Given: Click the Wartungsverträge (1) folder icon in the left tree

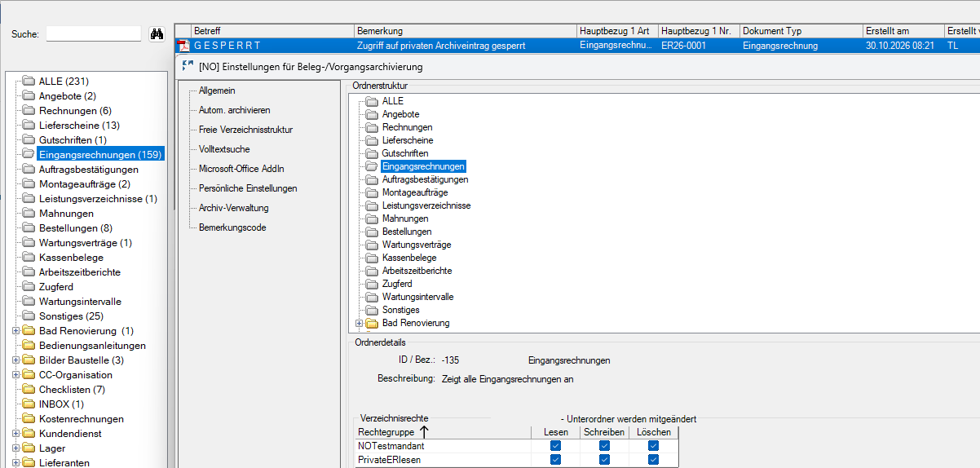Looking at the screenshot, I should coord(29,243).
